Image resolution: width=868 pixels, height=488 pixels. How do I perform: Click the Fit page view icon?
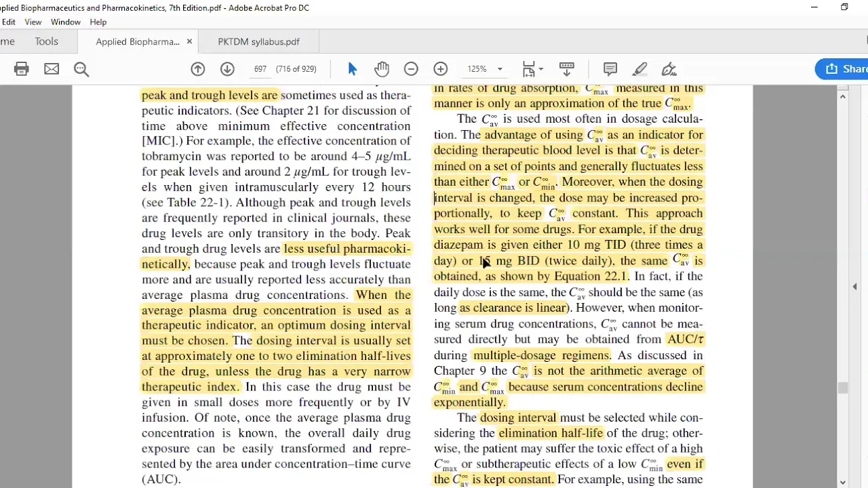(x=529, y=69)
